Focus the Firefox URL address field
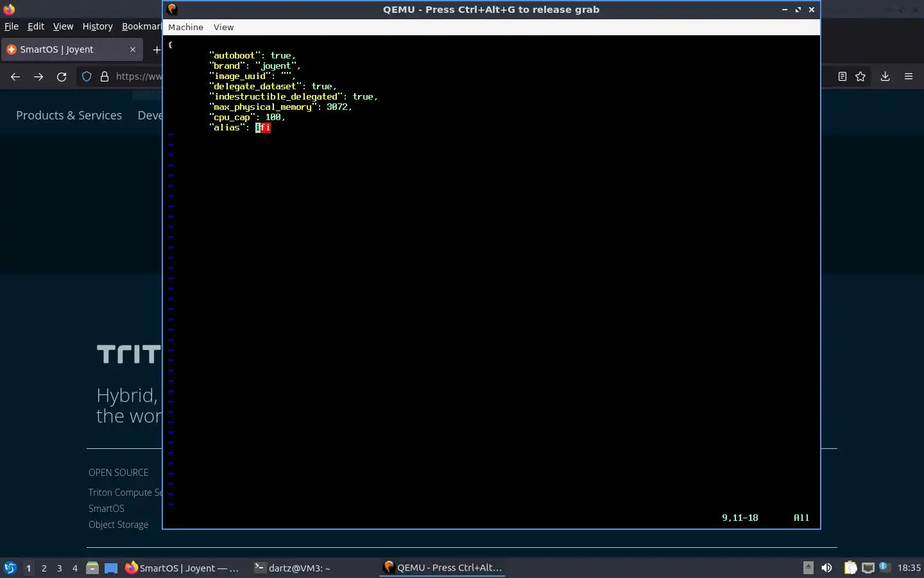Image resolution: width=924 pixels, height=578 pixels. (x=139, y=76)
